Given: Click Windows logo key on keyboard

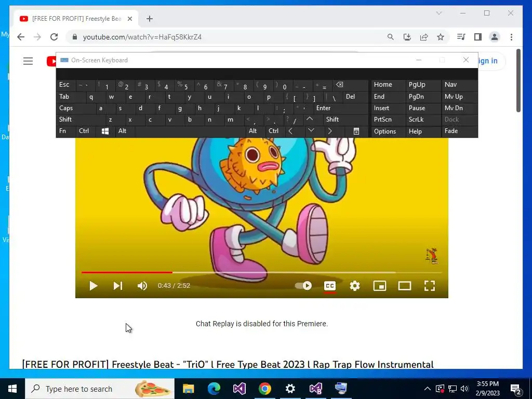Looking at the screenshot, I should point(105,131).
